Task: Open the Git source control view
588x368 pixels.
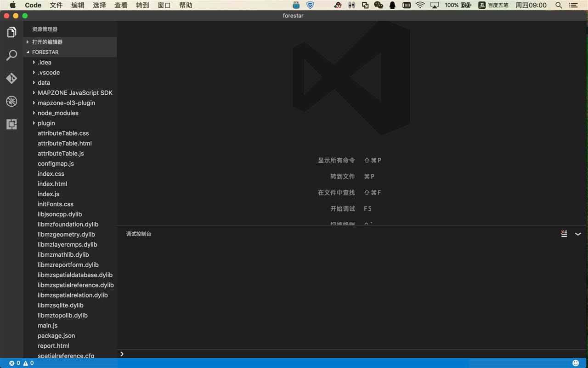Action: pos(11,78)
